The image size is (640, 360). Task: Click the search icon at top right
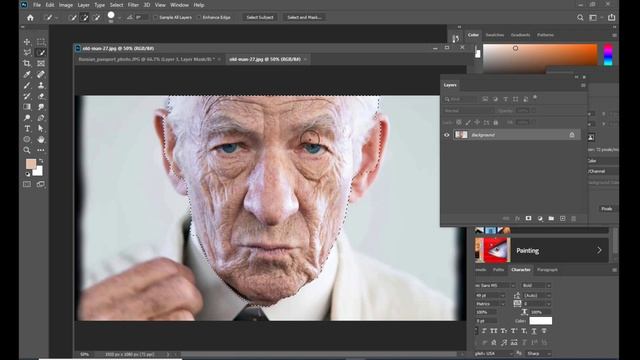(x=580, y=18)
